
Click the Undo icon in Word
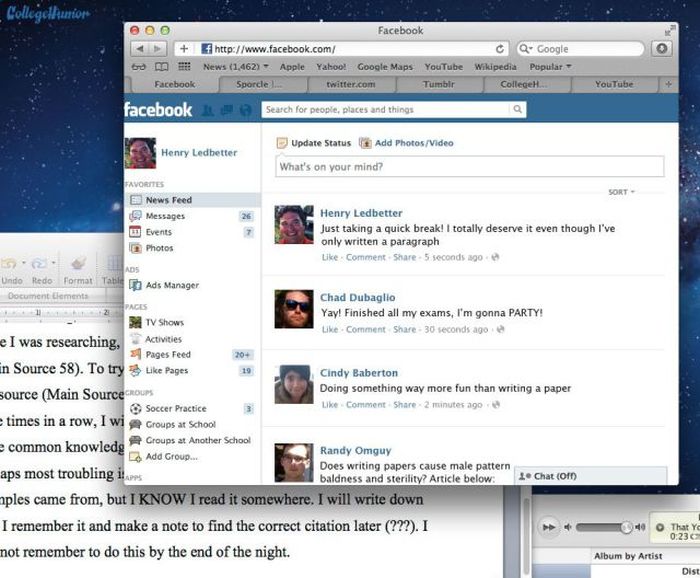pyautogui.click(x=8, y=263)
